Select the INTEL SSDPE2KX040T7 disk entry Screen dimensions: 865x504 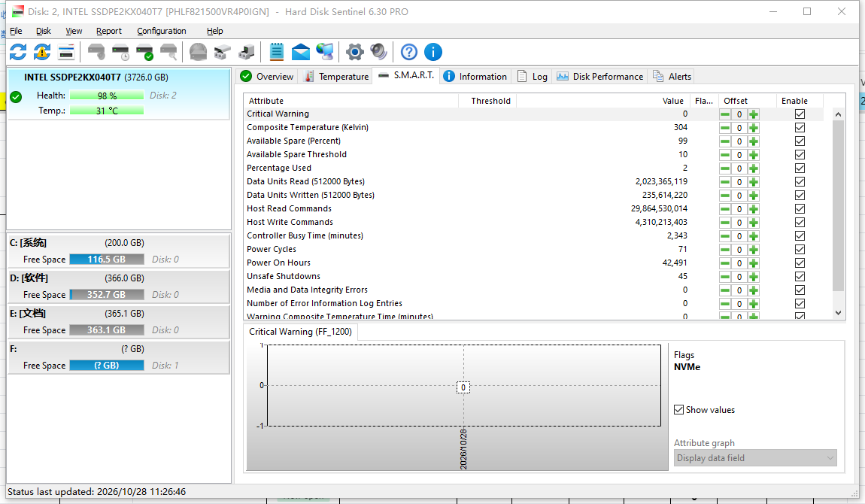119,94
